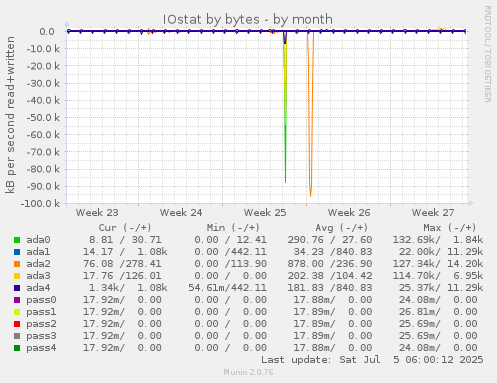Click the y-axis title 'kB per second read+written'

10,115
